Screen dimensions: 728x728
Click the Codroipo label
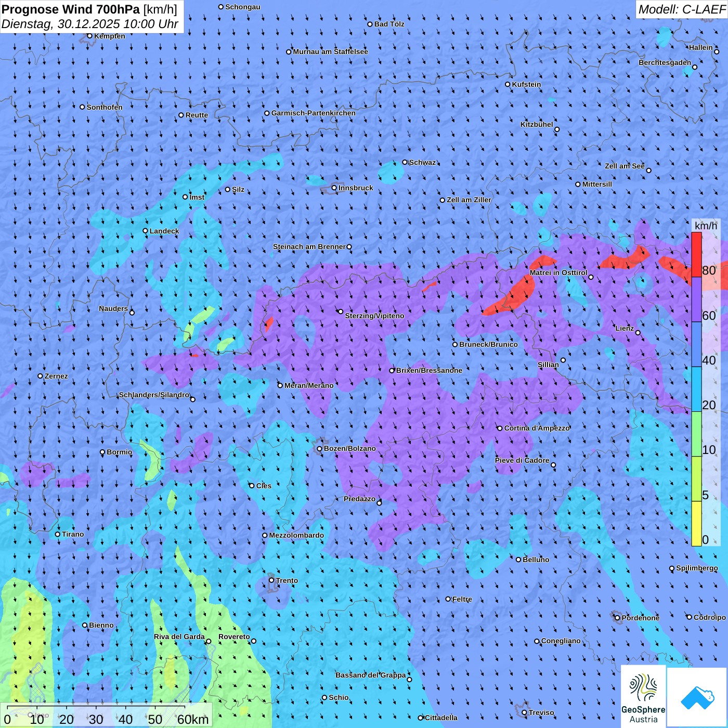(x=710, y=617)
